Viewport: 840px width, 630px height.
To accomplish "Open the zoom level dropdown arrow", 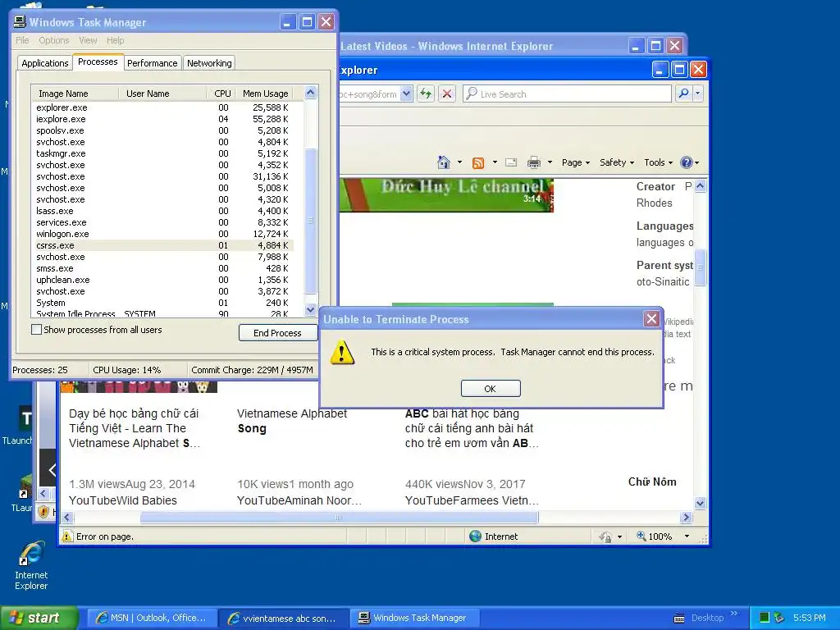I will tap(687, 536).
